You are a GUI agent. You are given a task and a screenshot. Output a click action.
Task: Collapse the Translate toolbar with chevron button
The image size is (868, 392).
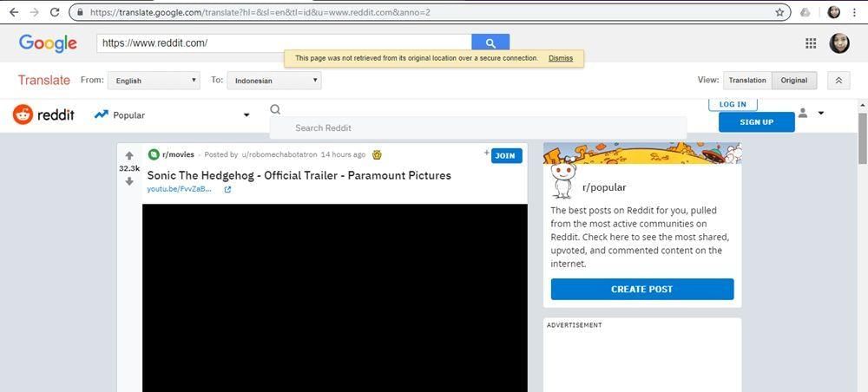[x=838, y=80]
